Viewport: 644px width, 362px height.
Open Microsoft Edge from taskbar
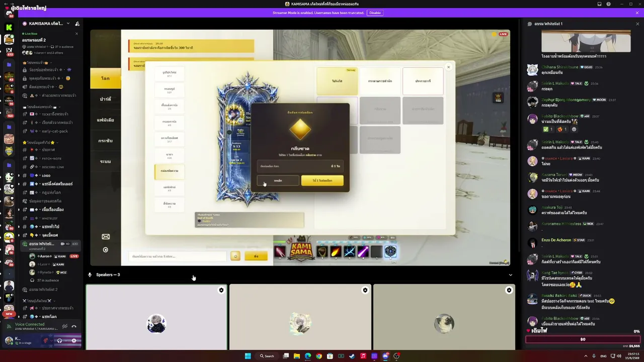[308, 356]
